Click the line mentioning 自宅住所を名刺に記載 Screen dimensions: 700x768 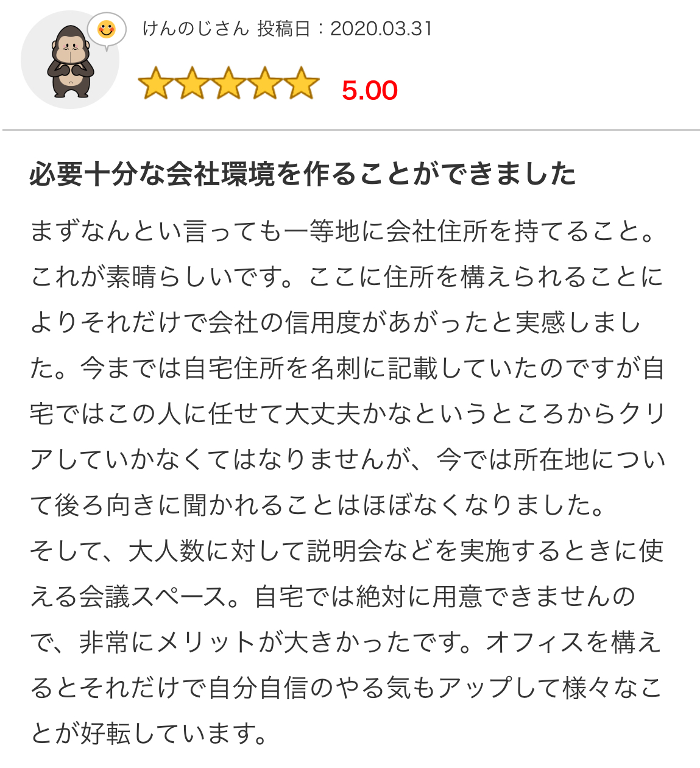(347, 368)
